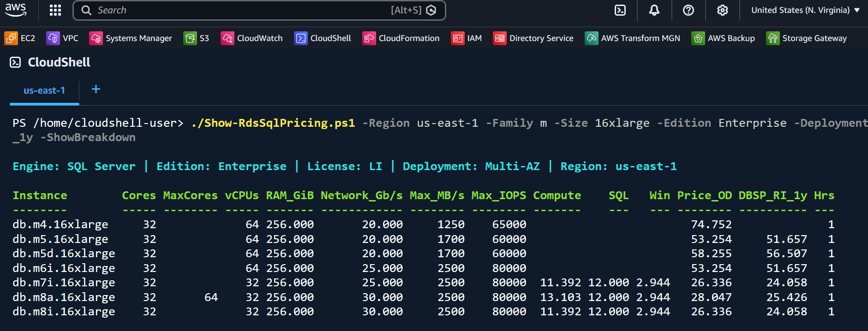Select the us-east-1 terminal tab
The height and width of the screenshot is (331, 868).
(44, 90)
